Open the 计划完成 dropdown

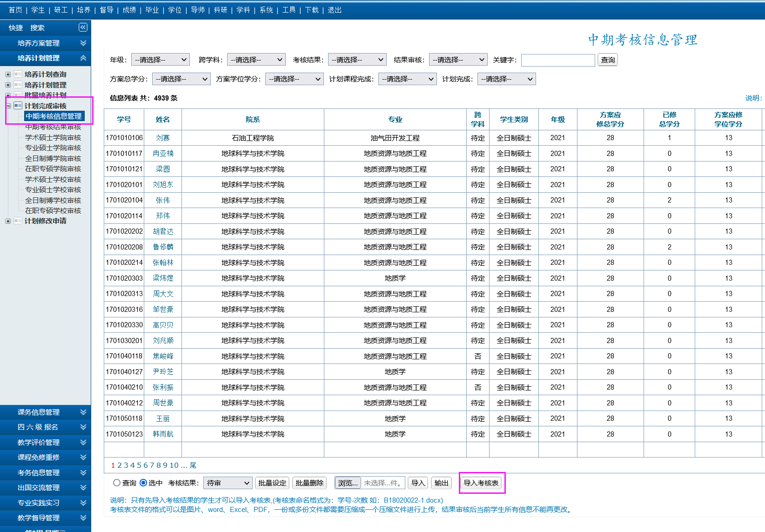[507, 79]
